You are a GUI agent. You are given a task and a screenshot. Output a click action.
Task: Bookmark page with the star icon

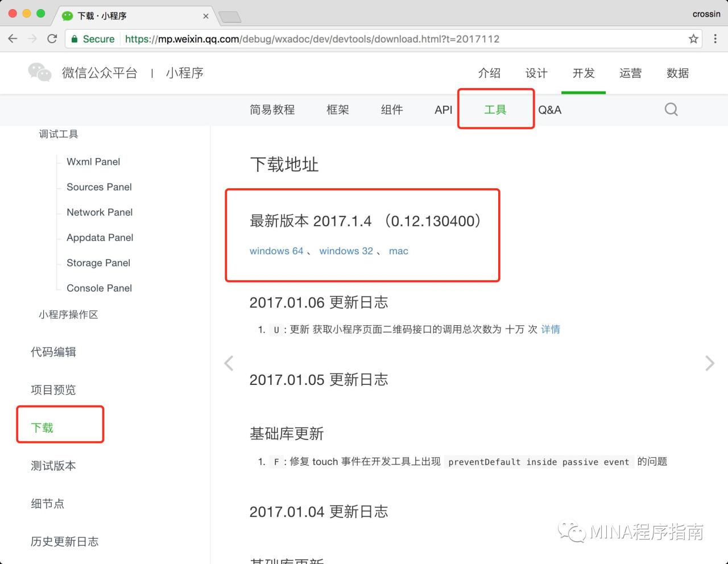pyautogui.click(x=693, y=39)
